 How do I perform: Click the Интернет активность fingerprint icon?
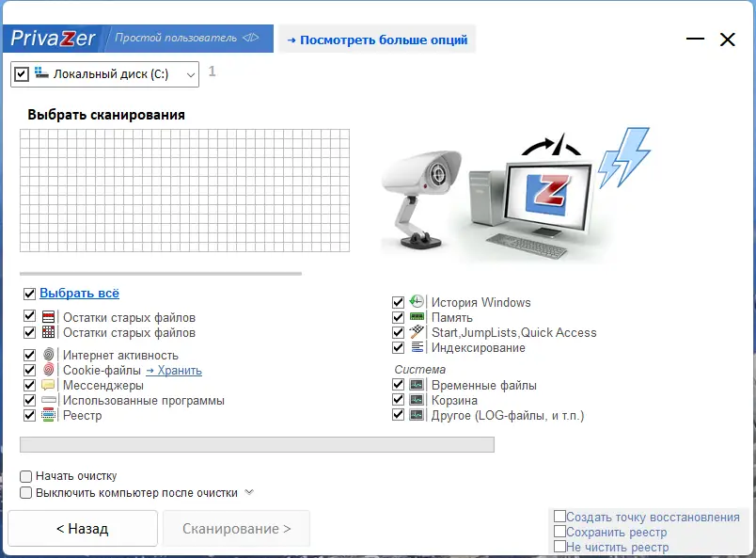click(x=48, y=355)
